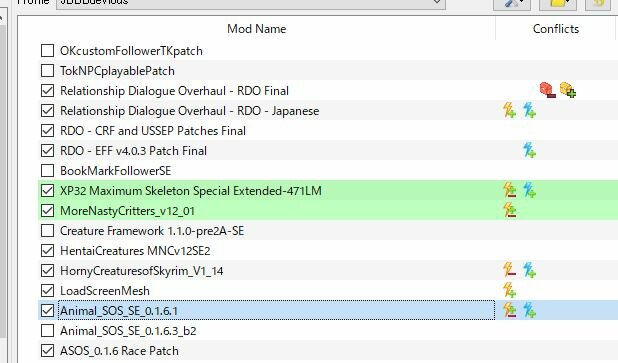This screenshot has width=618, height=363.
Task: Click yellow lightning minus icon on HornyCreaturesofSkyrim row
Action: point(509,270)
